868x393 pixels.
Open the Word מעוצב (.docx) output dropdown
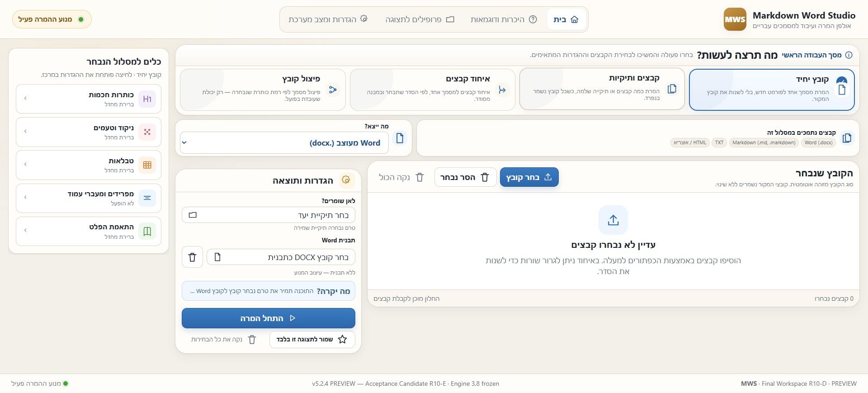click(x=284, y=143)
